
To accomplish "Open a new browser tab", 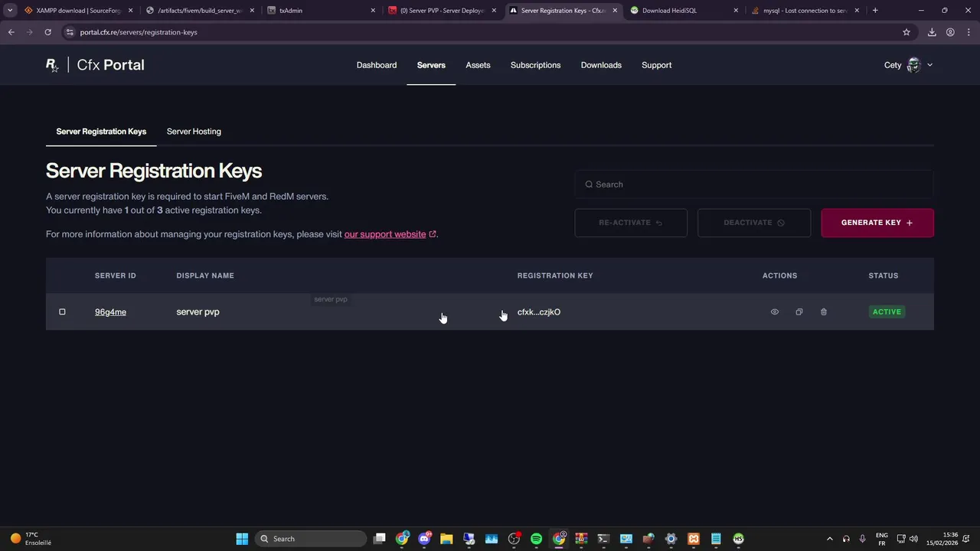I will pos(875,11).
